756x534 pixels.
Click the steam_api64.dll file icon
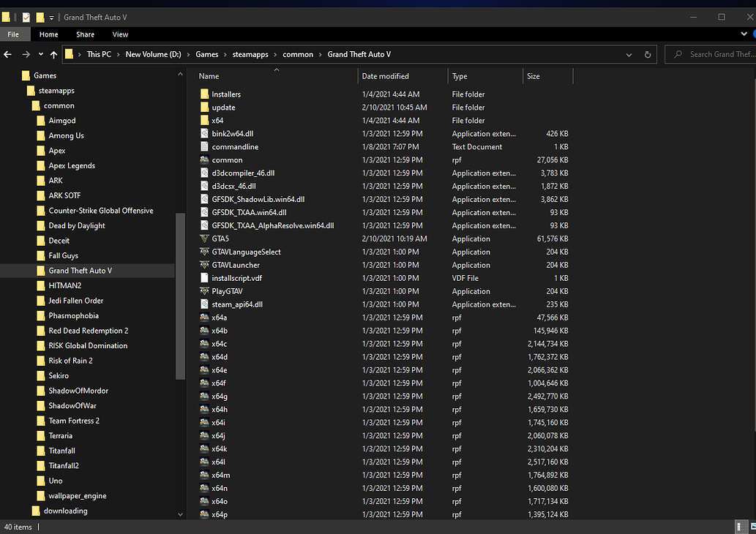(x=204, y=304)
